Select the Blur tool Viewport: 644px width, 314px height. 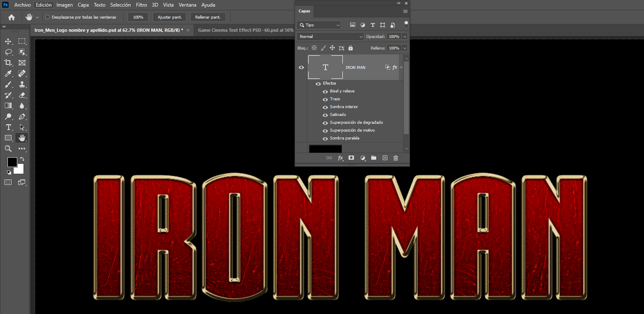[22, 106]
